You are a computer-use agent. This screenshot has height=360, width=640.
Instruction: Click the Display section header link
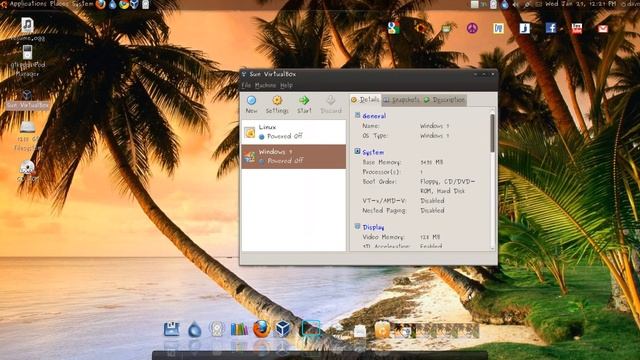(x=373, y=227)
